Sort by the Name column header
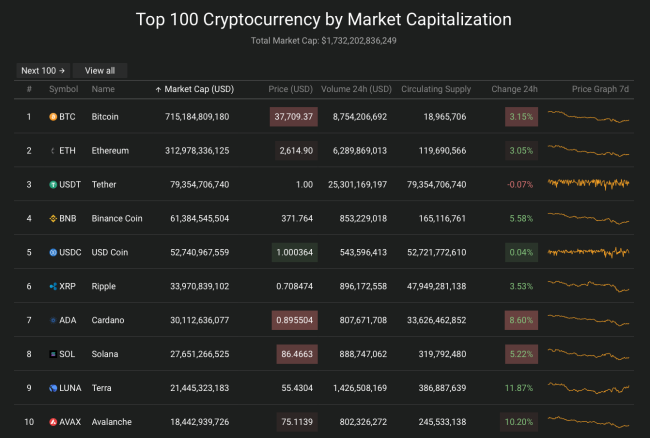Image resolution: width=650 pixels, height=438 pixels. point(103,89)
